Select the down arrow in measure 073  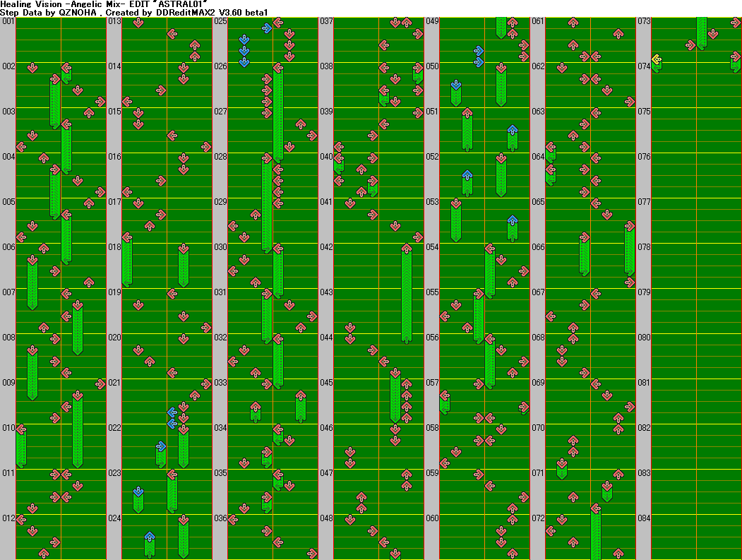(713, 34)
